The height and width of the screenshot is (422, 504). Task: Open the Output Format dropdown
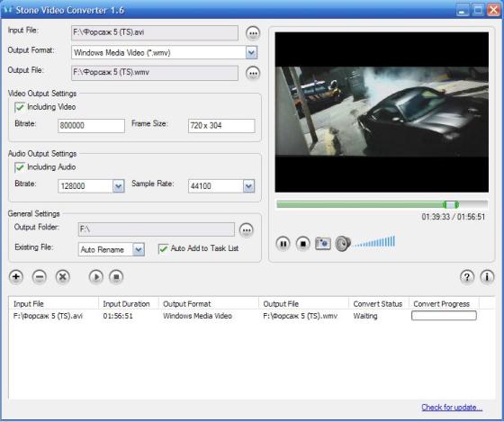251,52
